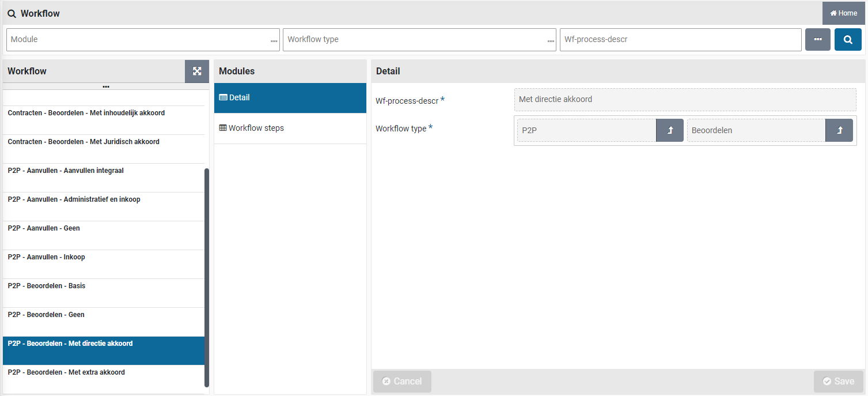Select P2P - Beoordelen - Met extra akkoord

(x=104, y=379)
